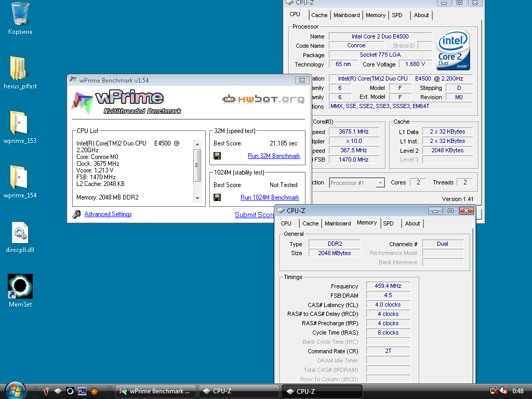Click the wrench icon beside Advanced Settings
532x399 pixels.
pos(77,214)
